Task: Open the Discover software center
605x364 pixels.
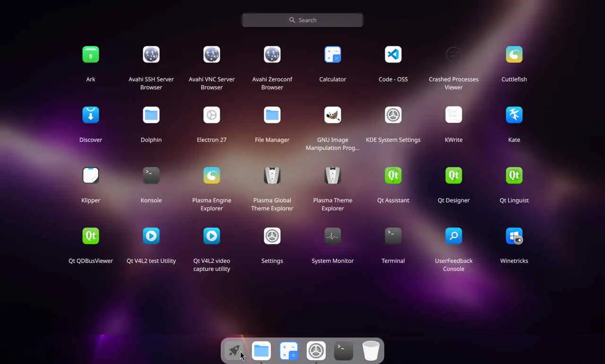Action: click(x=91, y=115)
